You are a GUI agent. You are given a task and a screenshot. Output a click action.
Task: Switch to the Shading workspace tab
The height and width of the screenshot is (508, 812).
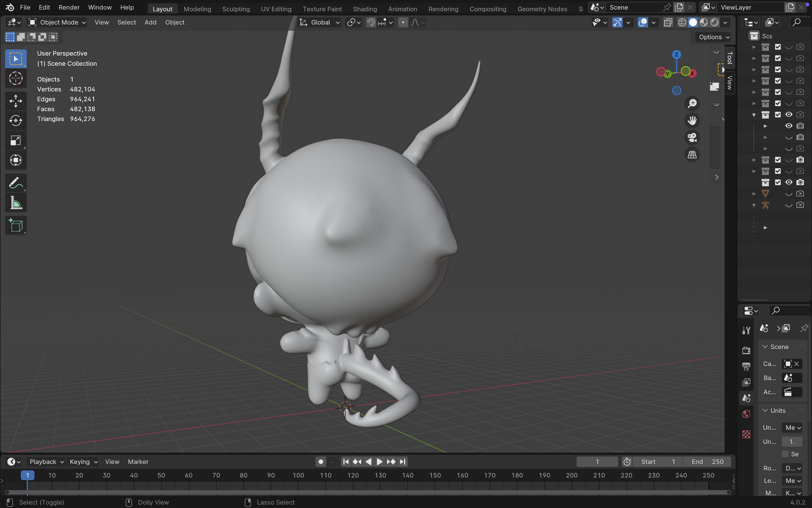tap(365, 9)
